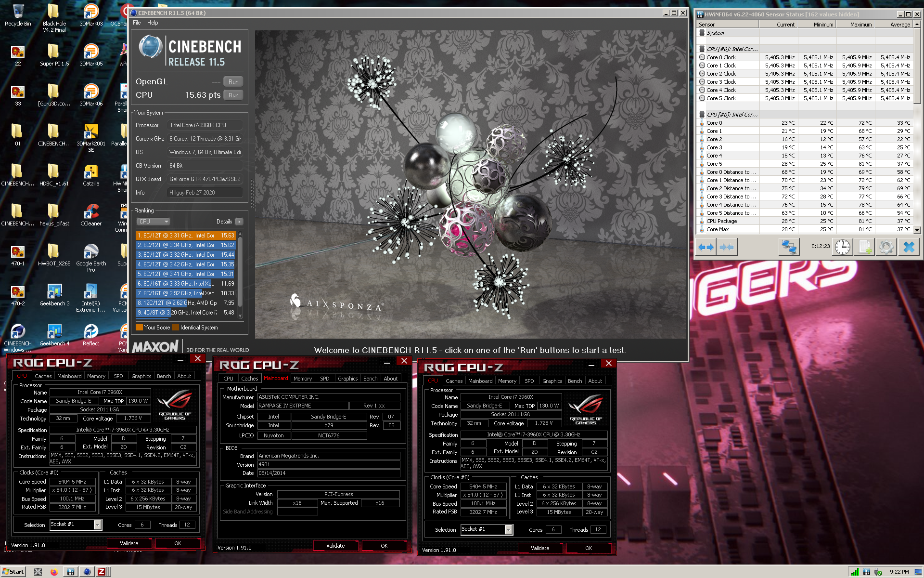924x578 pixels.
Task: Click HWiNFO expand columns arrows icon
Action: coord(706,248)
